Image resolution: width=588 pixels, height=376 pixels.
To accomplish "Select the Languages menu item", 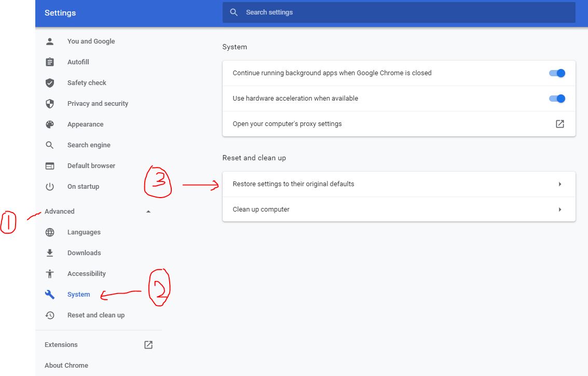I will (x=84, y=232).
